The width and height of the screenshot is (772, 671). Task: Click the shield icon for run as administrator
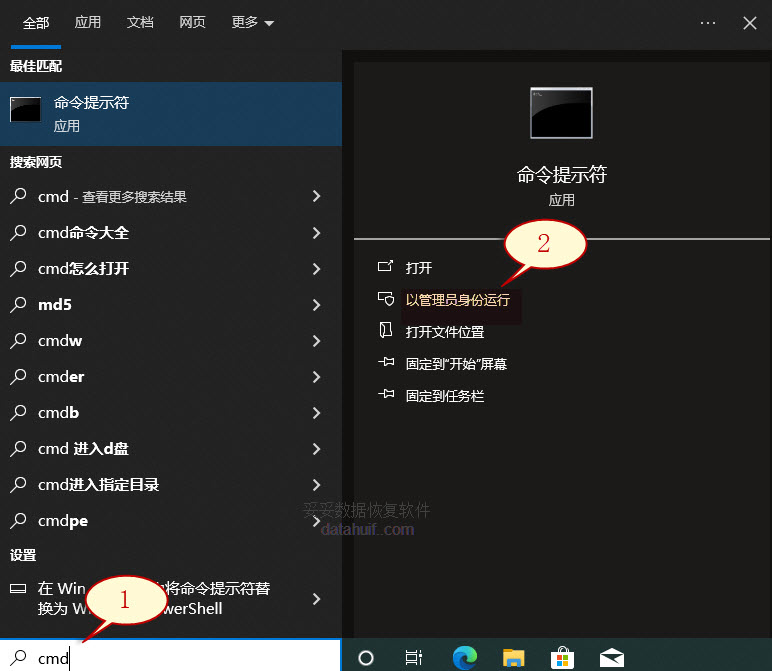[386, 298]
